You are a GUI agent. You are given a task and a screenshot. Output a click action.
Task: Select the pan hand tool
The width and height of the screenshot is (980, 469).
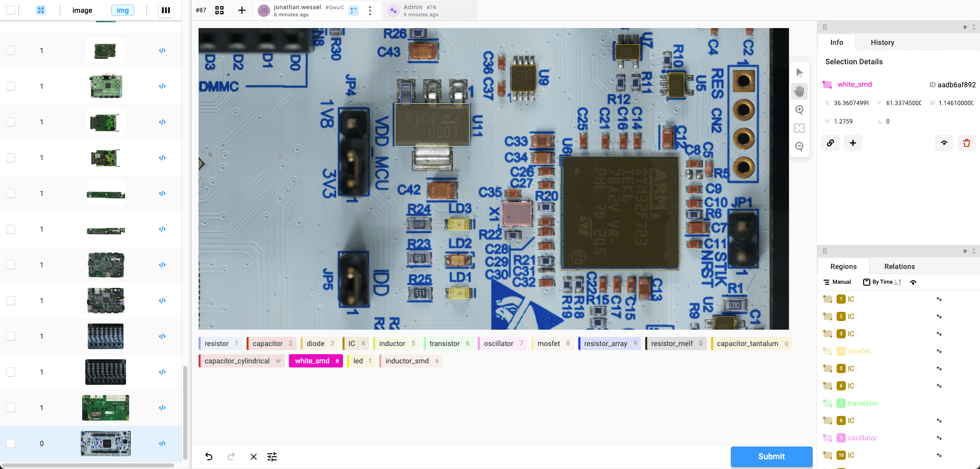coord(799,91)
